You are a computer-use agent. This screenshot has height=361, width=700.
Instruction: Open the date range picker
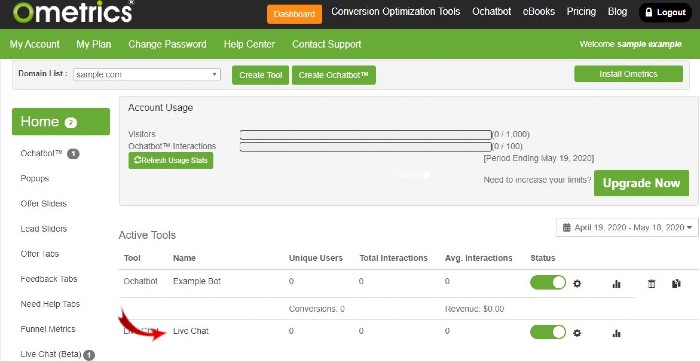click(627, 228)
